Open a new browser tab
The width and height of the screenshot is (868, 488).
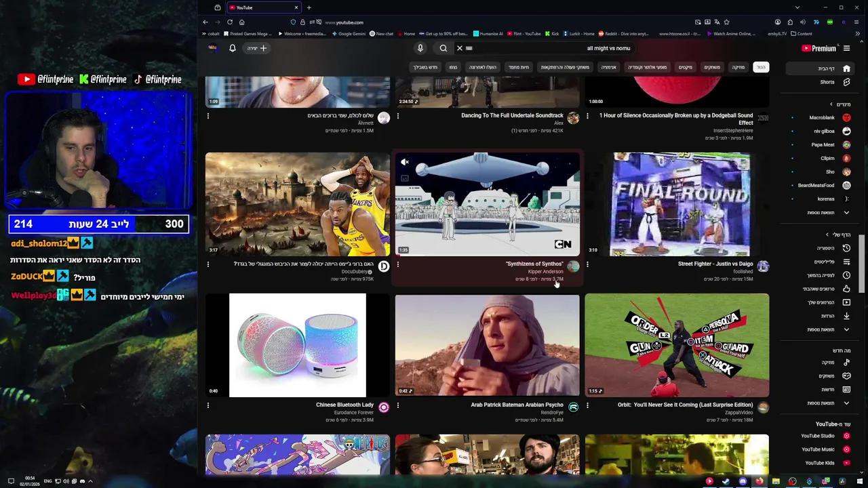click(309, 7)
